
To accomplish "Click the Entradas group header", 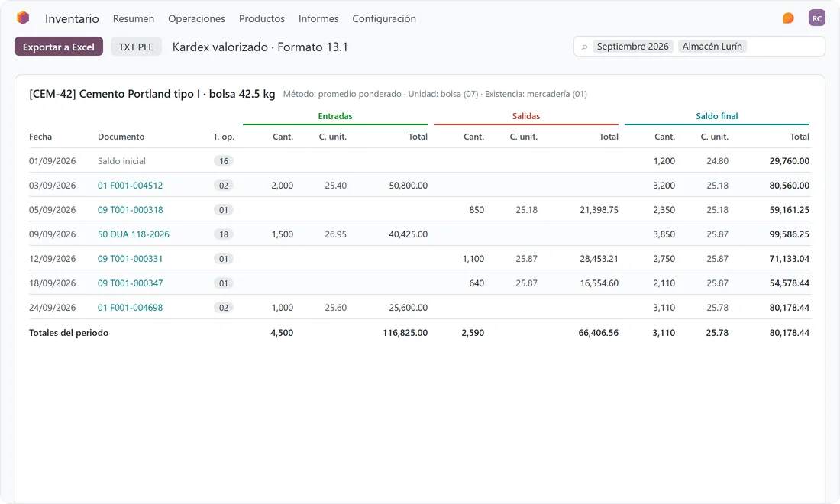I will (x=335, y=116).
